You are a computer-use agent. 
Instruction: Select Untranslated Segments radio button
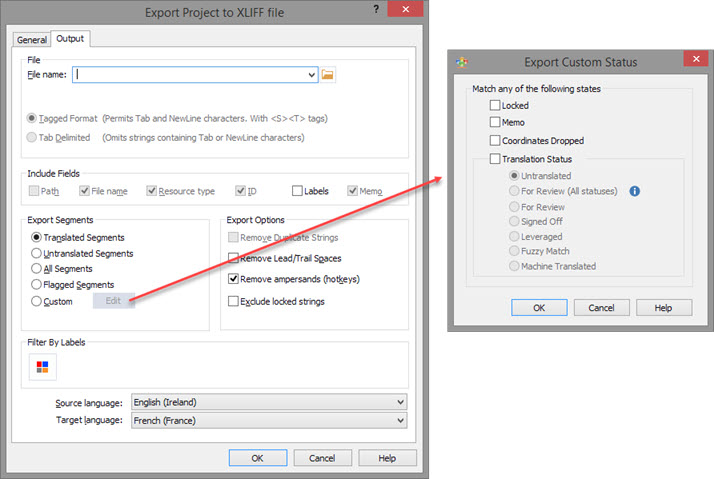click(36, 253)
